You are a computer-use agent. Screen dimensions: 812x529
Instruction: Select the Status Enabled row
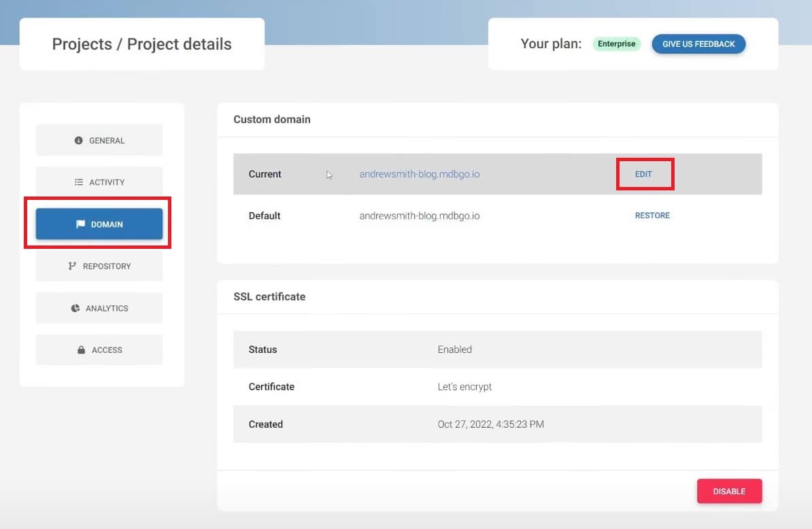497,349
